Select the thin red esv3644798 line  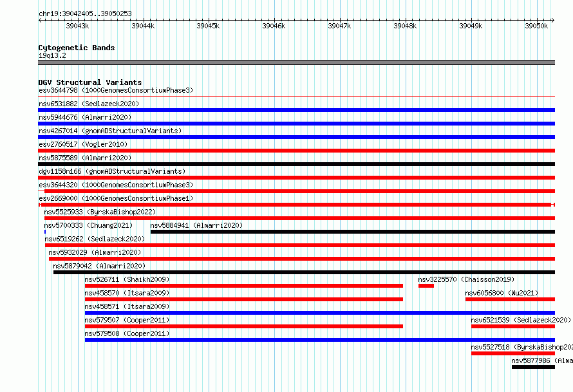pyautogui.click(x=296, y=97)
